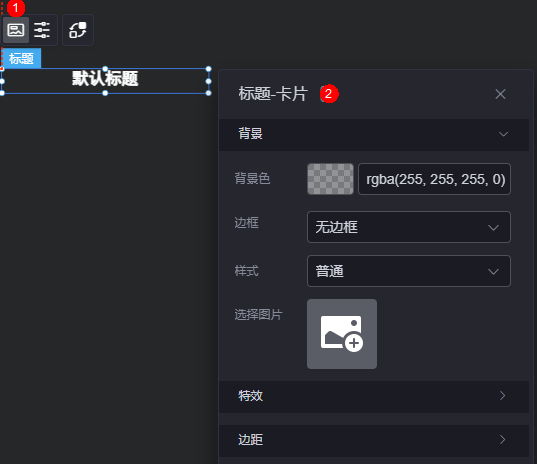Open the transparent background color swatch
Image resolution: width=537 pixels, height=464 pixels.
[x=330, y=179]
